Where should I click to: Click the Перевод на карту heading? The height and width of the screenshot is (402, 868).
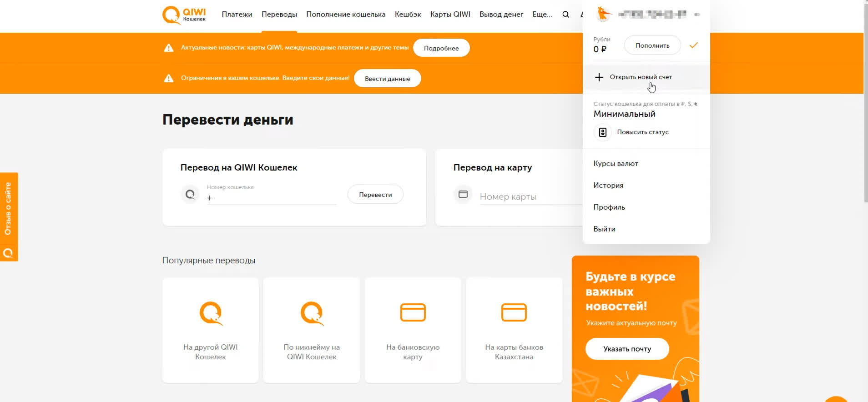point(493,168)
